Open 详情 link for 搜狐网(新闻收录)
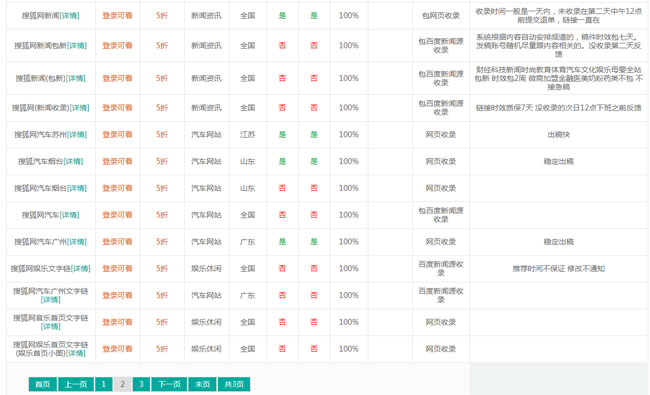The height and width of the screenshot is (395, 650). (79, 108)
